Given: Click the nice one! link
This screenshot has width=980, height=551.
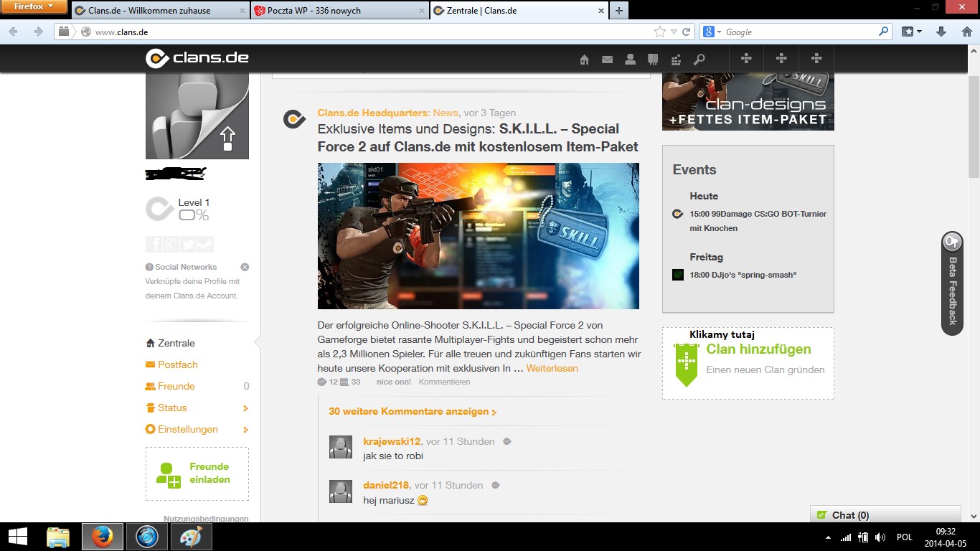Looking at the screenshot, I should click(x=394, y=382).
